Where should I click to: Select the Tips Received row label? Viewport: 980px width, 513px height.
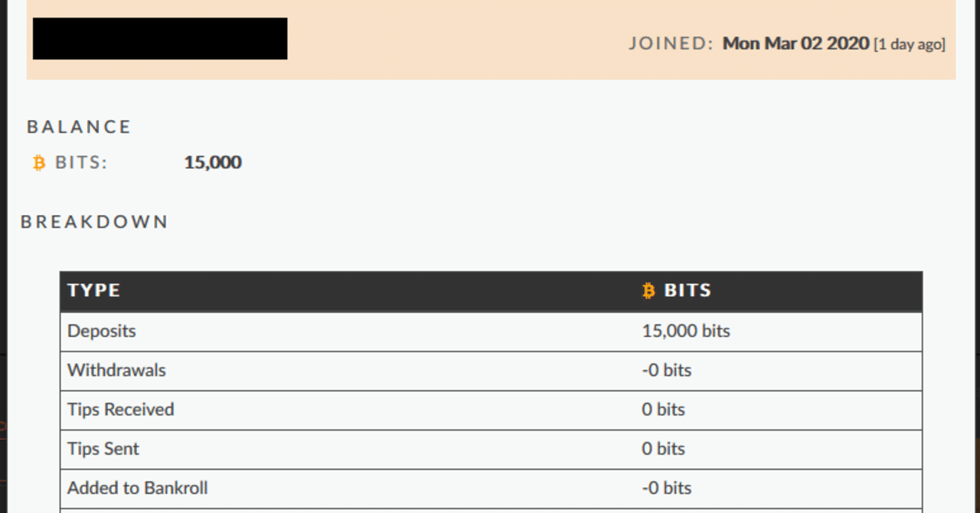(x=121, y=410)
